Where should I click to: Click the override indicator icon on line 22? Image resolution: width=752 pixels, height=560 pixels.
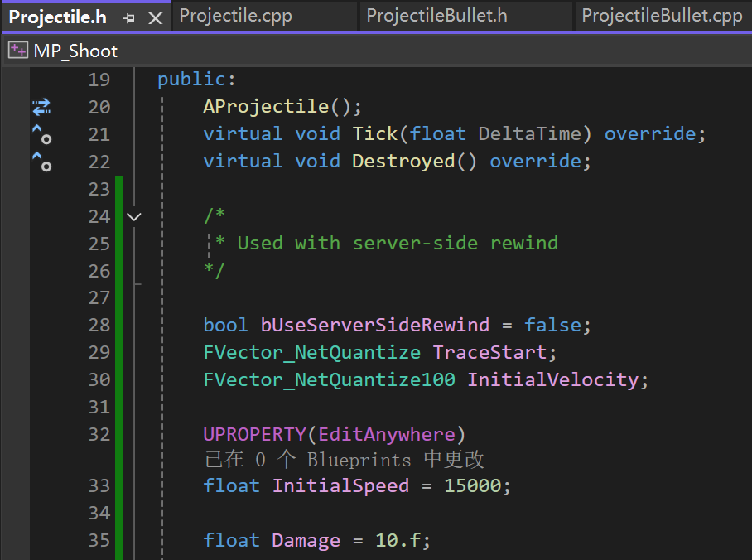41,162
